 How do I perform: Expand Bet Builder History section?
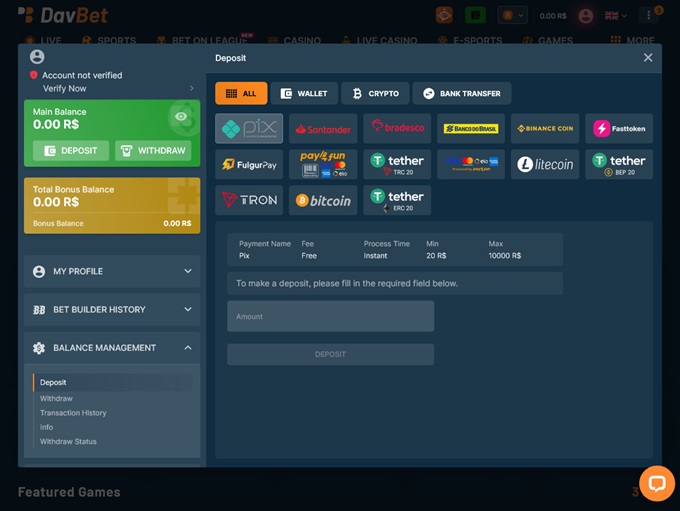click(x=112, y=310)
